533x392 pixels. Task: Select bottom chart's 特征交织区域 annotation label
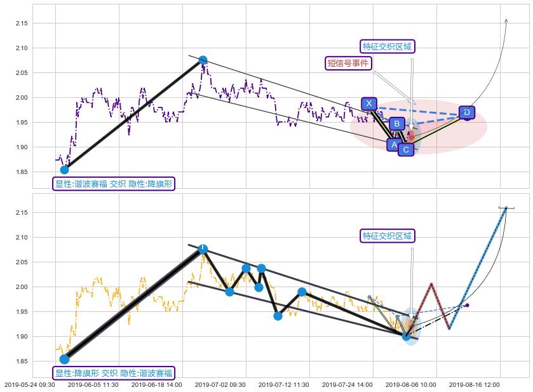(x=387, y=236)
